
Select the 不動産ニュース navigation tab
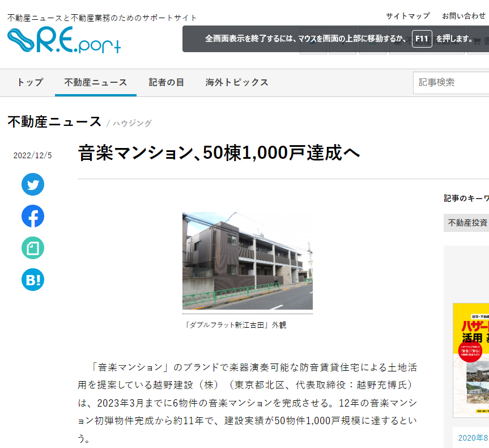click(x=96, y=82)
